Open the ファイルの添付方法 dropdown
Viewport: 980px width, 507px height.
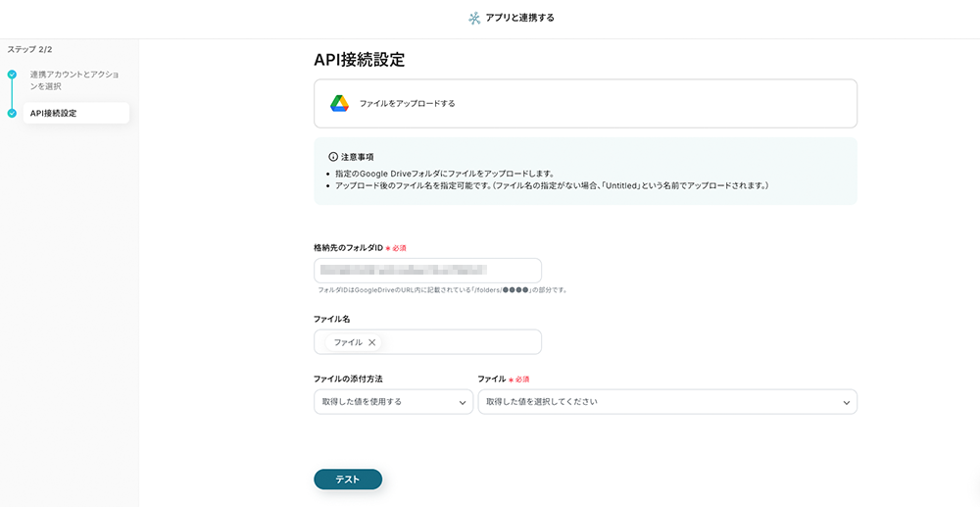point(393,402)
